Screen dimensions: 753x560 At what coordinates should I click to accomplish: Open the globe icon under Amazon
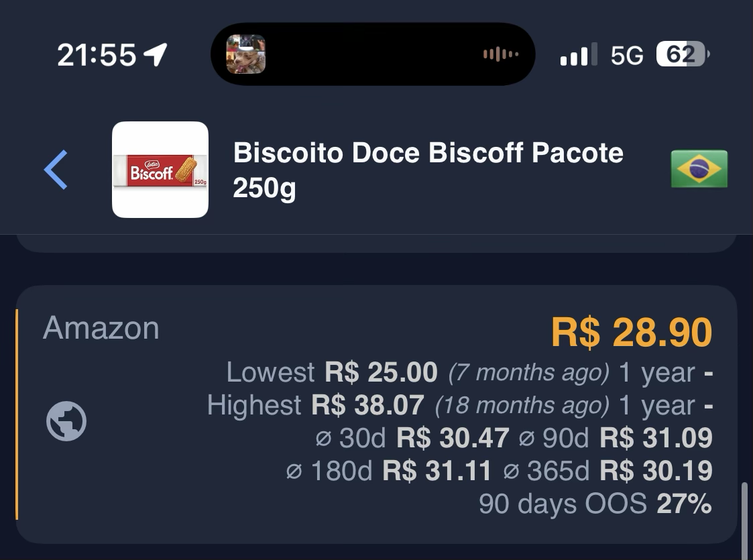[66, 421]
